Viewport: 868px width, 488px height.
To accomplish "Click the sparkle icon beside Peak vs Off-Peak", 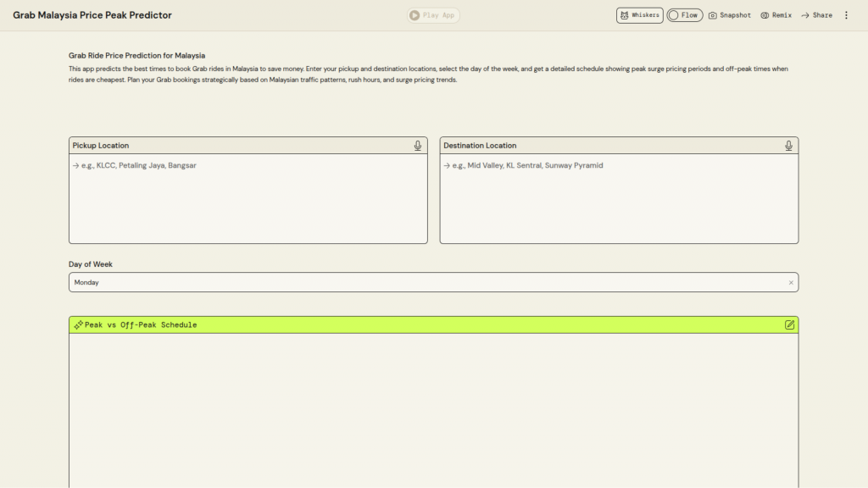I will [78, 324].
